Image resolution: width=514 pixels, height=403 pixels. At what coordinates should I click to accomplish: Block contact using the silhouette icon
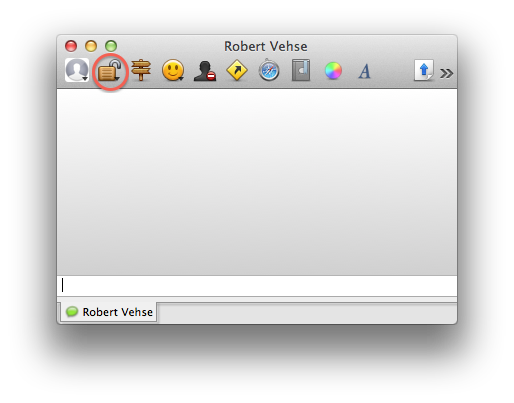pos(205,71)
